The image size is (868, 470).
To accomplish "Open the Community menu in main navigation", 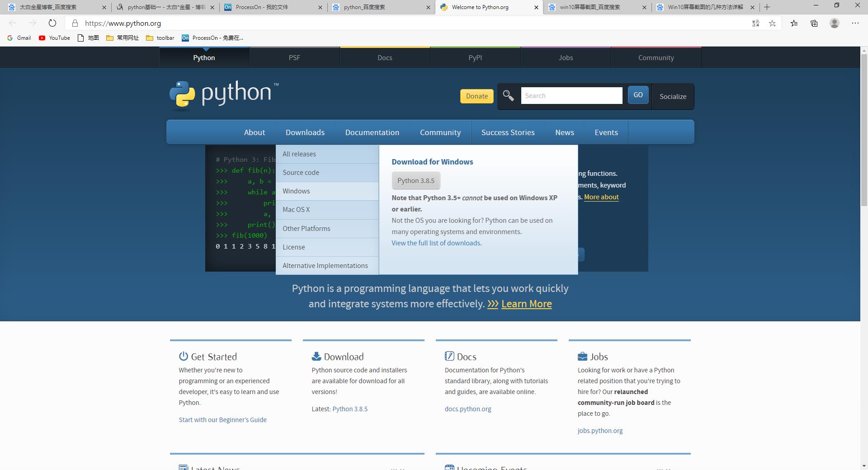I will (440, 132).
